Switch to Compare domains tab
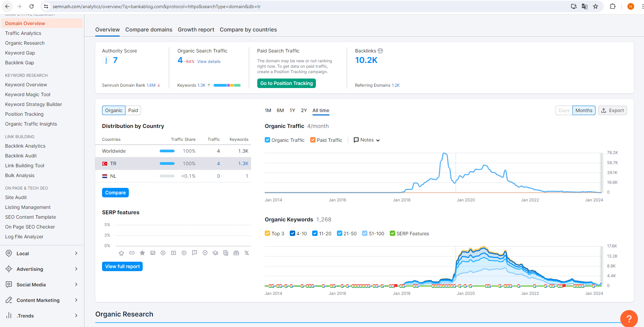Screen dimensions: 644x327 pos(149,30)
